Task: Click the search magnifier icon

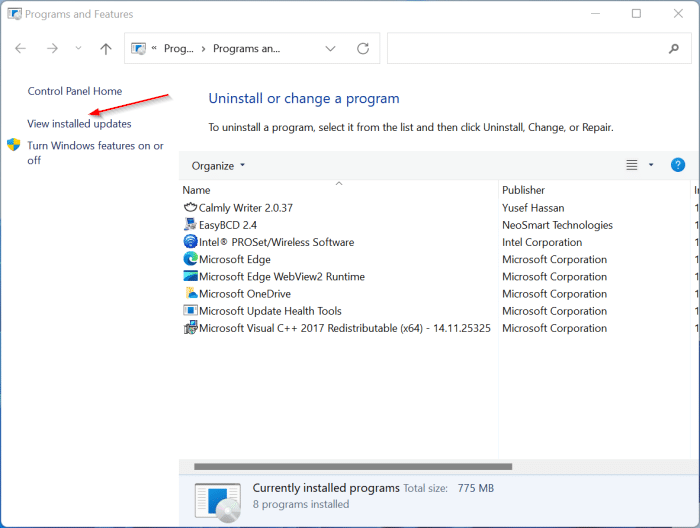Action: click(674, 48)
